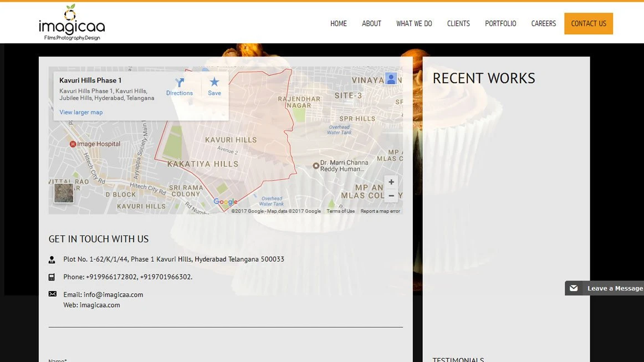Click the Directions arrow icon on map

pyautogui.click(x=179, y=83)
